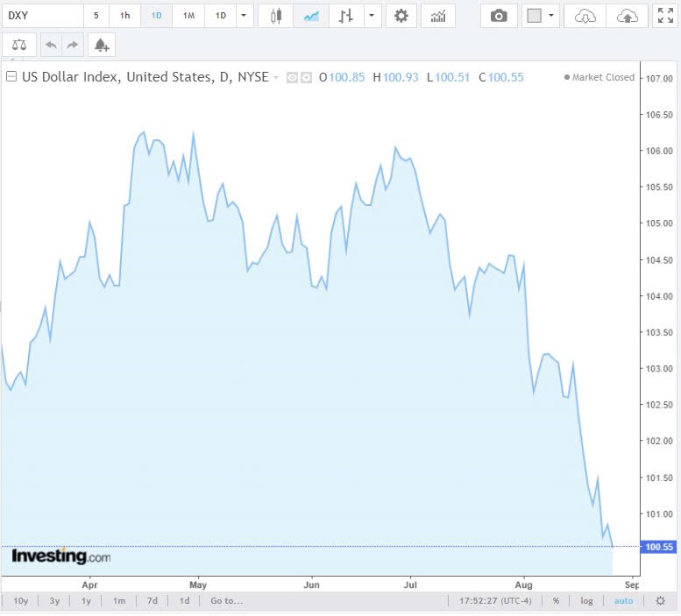Click the 100.55 price label
Image resolution: width=681 pixels, height=616 pixels.
coord(659,548)
